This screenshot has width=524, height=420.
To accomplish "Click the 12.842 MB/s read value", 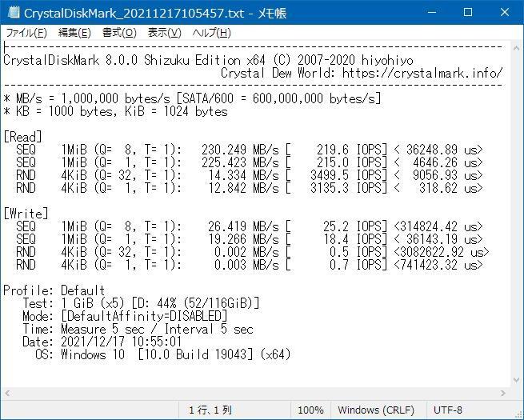I will click(243, 188).
